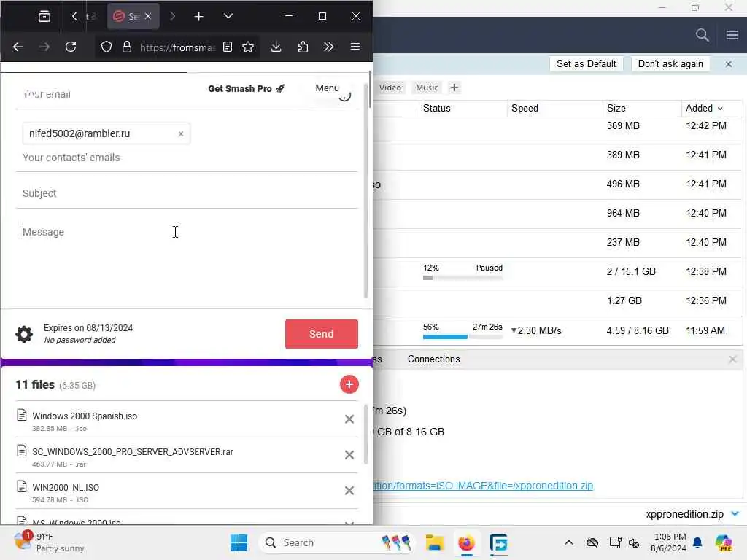Open the Windows Start menu
This screenshot has width=747, height=560.
tap(239, 542)
